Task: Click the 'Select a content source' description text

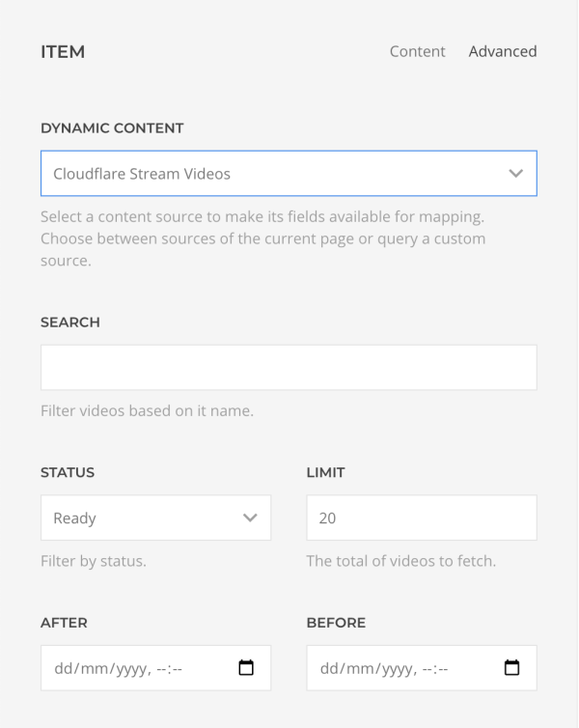Action: (x=263, y=238)
